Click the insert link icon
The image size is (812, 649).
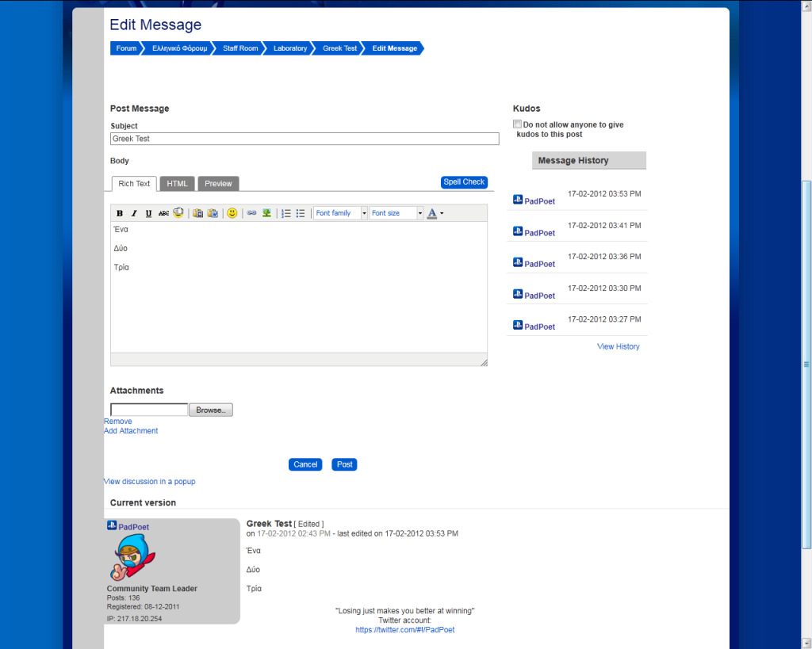click(x=251, y=213)
